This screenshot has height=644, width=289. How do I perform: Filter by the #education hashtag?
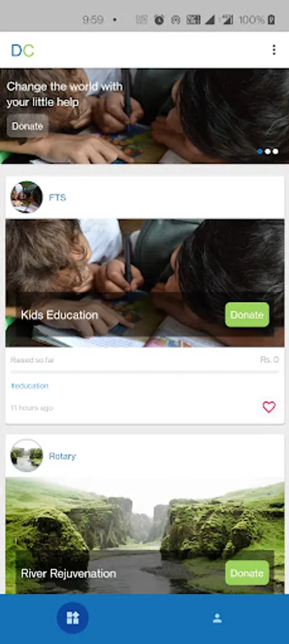29,386
